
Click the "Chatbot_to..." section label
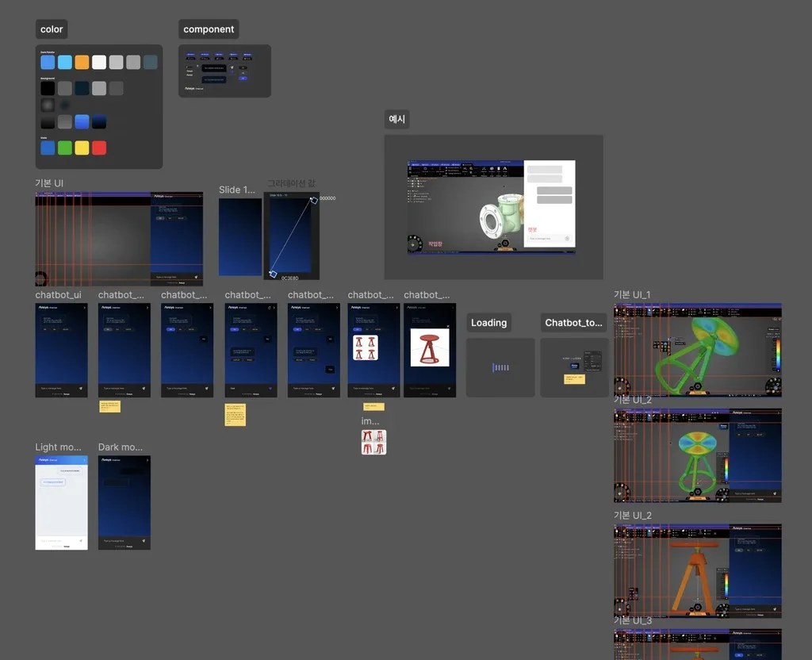[574, 323]
